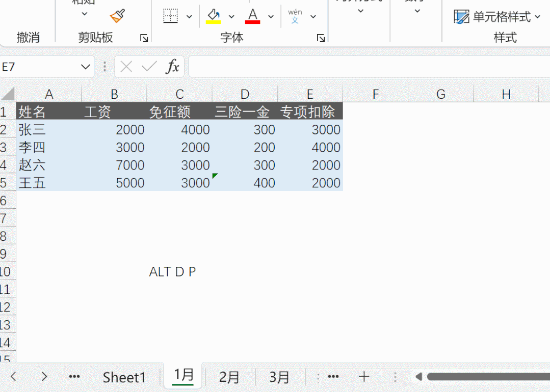Click the Borders icon
This screenshot has height=392, width=550.
click(x=171, y=16)
